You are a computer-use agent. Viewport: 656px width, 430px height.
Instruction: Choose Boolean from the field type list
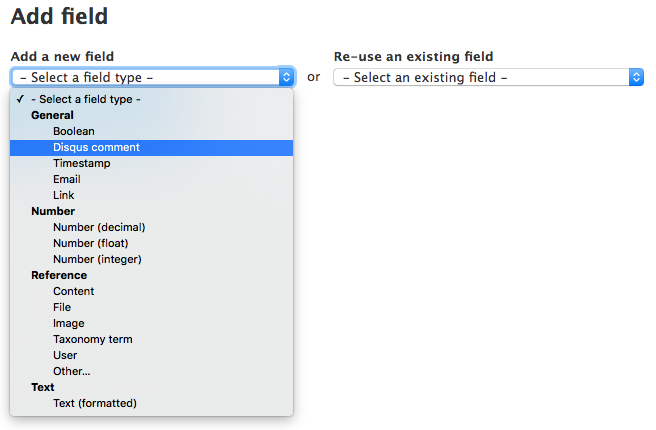(x=151, y=131)
